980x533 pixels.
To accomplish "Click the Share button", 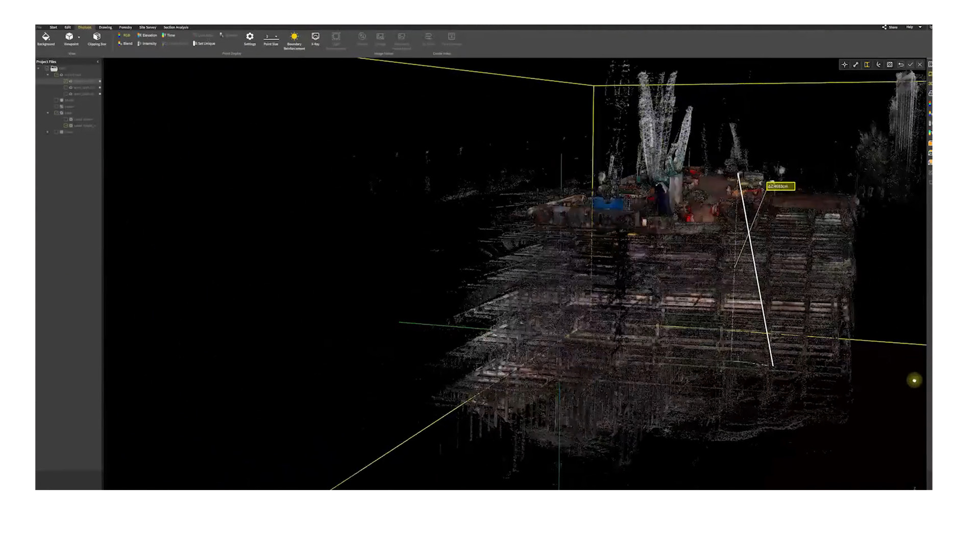I will click(x=890, y=28).
